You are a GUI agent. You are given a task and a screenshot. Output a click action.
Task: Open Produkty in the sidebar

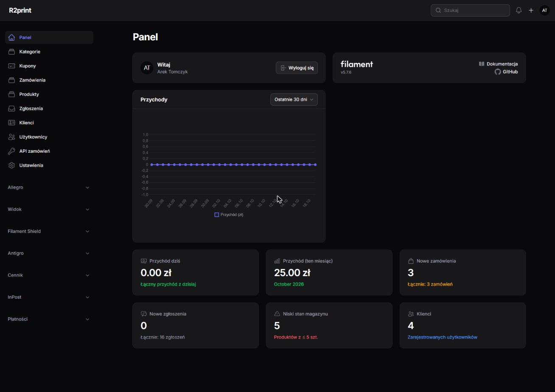[x=49, y=94]
